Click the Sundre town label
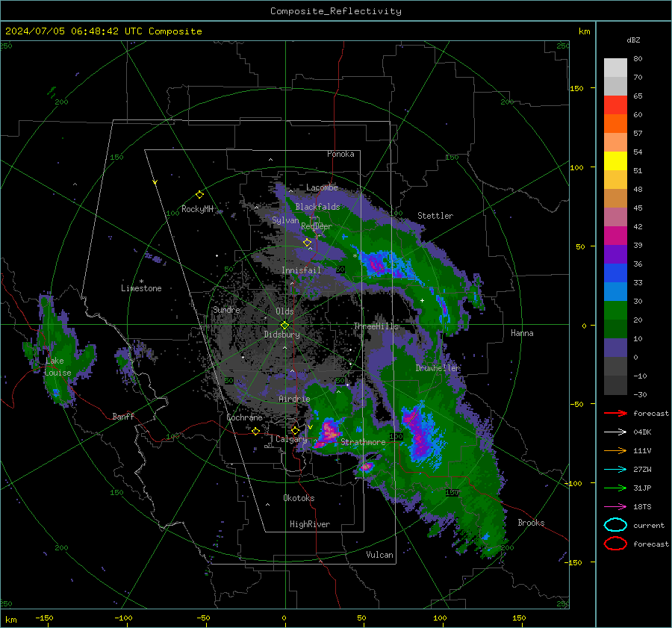Image resolution: width=672 pixels, height=628 pixels. pyautogui.click(x=226, y=310)
